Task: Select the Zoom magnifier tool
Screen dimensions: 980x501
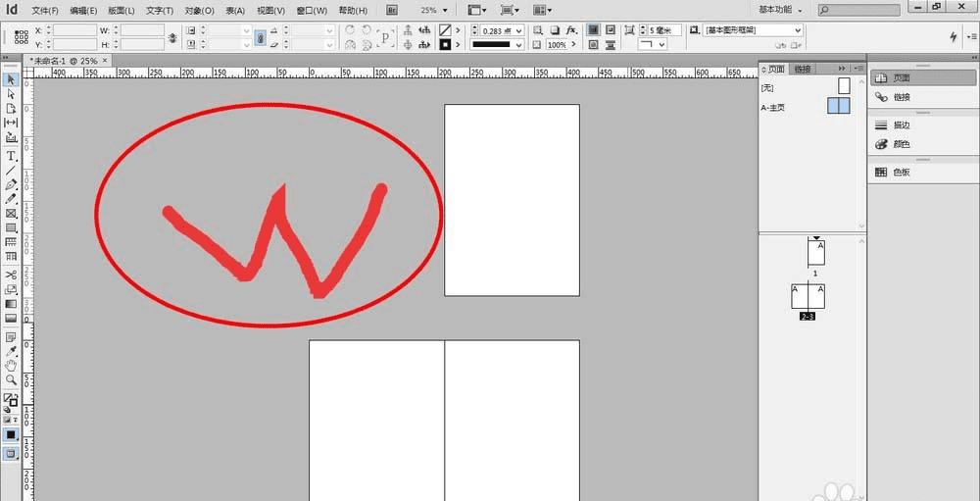Action: [x=11, y=379]
